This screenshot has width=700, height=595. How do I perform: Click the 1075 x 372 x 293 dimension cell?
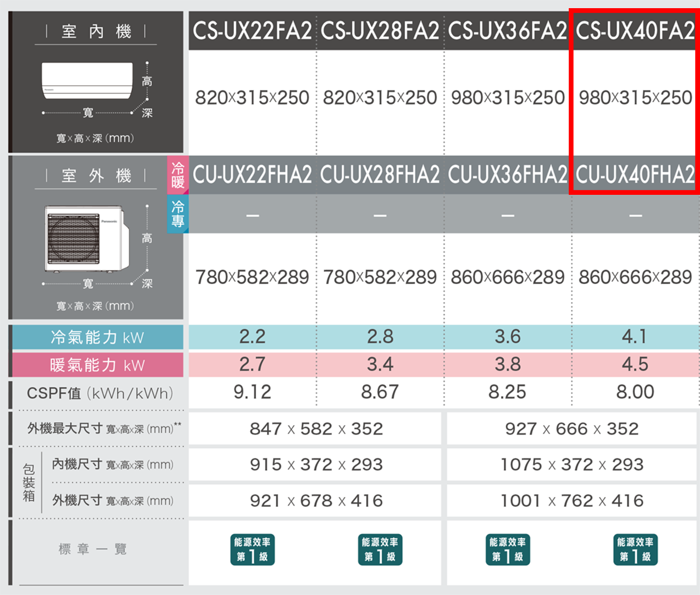pyautogui.click(x=572, y=464)
